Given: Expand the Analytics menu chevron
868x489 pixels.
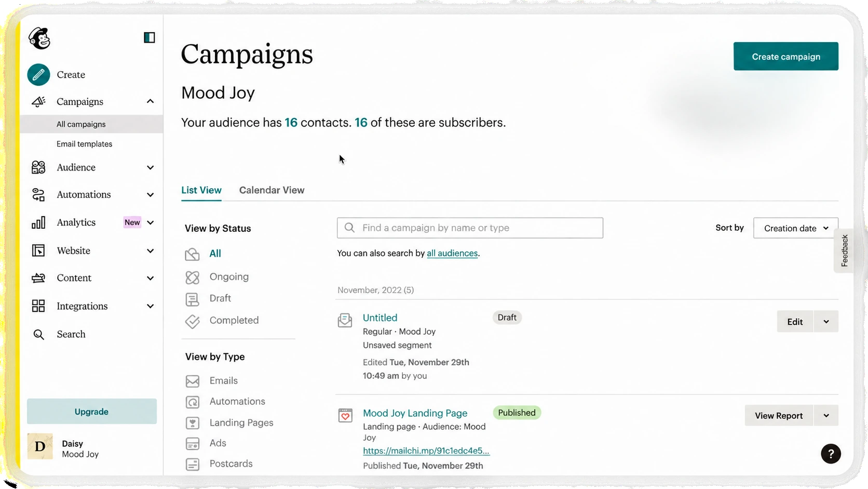Looking at the screenshot, I should pos(150,222).
